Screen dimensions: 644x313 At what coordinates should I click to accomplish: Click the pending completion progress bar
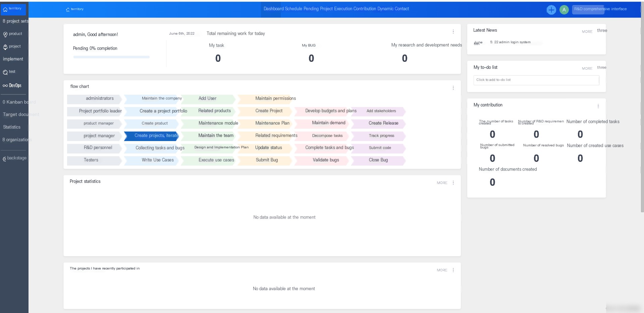point(111,57)
